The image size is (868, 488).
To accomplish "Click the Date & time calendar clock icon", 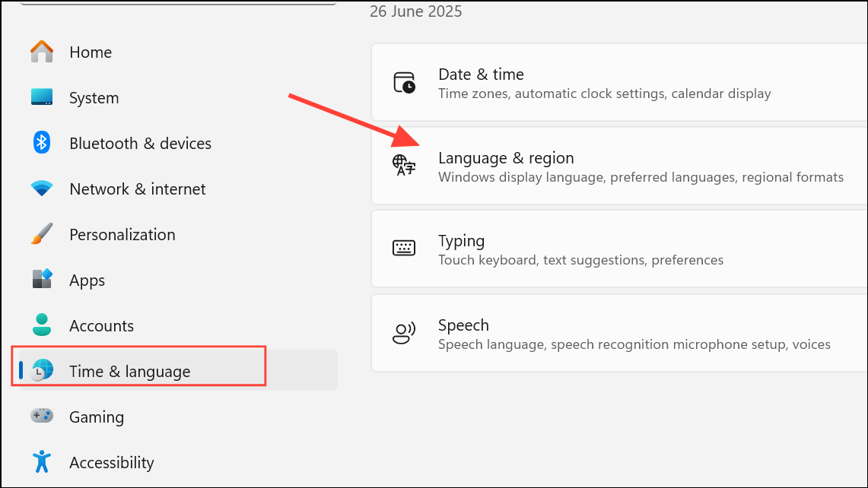I will click(x=404, y=83).
